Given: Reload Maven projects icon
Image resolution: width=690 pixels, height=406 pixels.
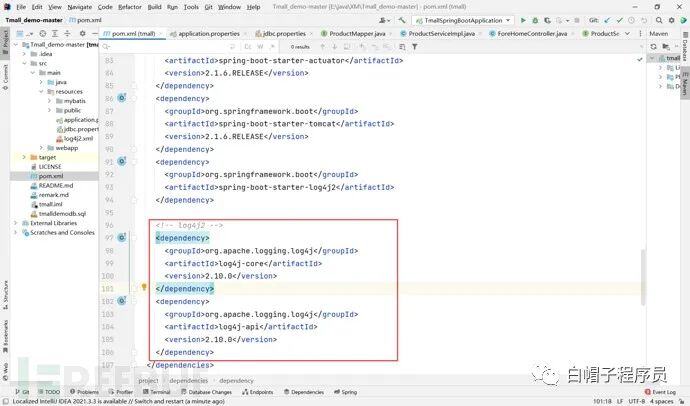Looking at the screenshot, I should pyautogui.click(x=653, y=47).
